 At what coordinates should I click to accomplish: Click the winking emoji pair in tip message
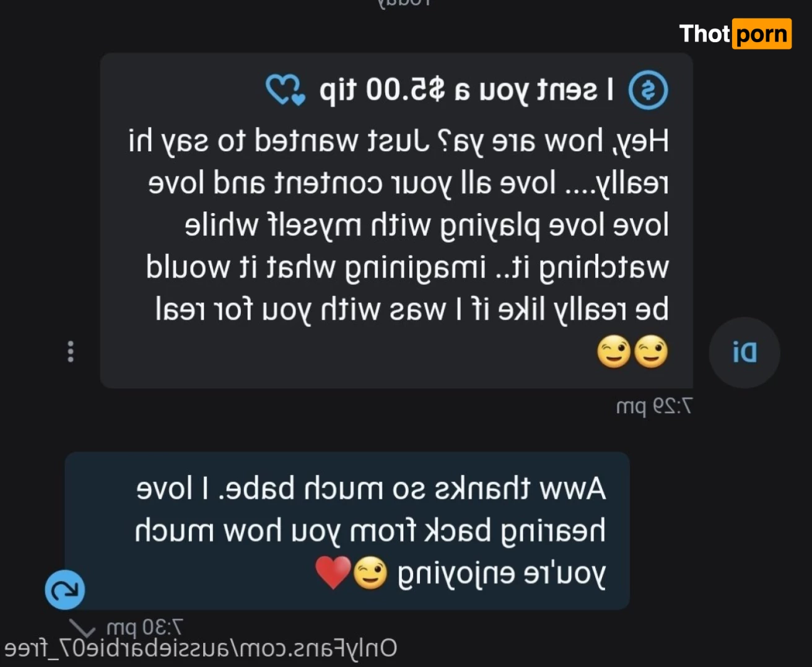[632, 352]
